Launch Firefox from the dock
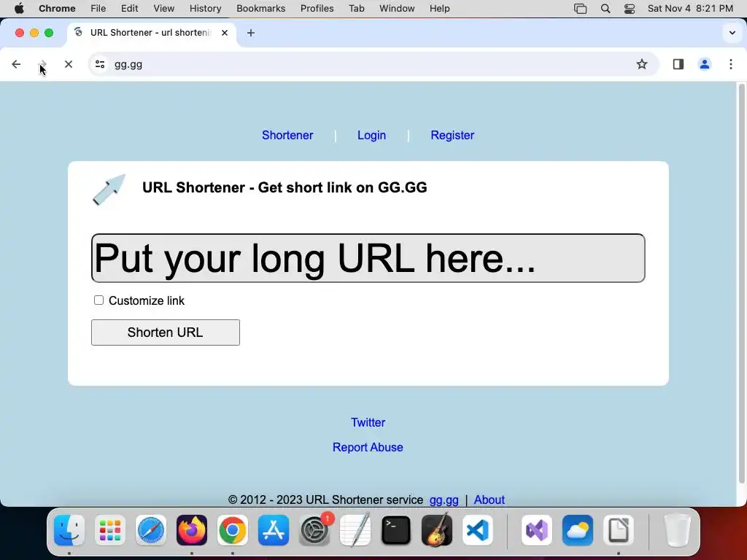Image resolution: width=747 pixels, height=560 pixels. click(192, 530)
